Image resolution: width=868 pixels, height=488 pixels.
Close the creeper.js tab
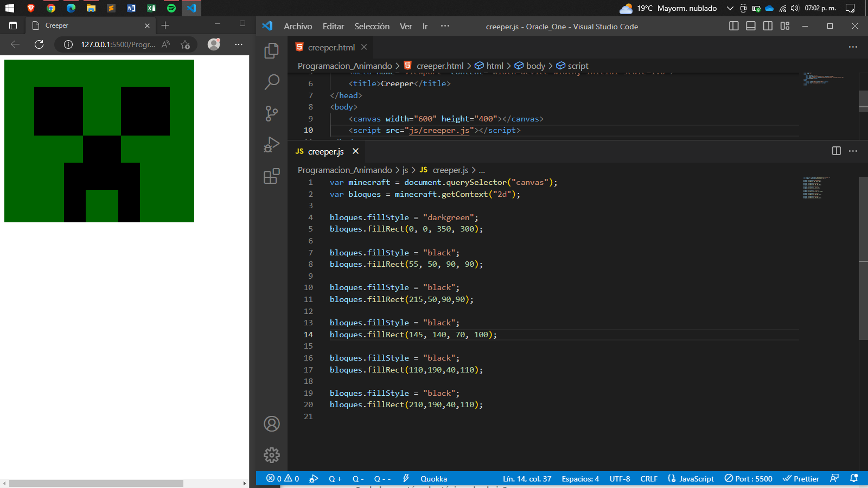pos(355,151)
